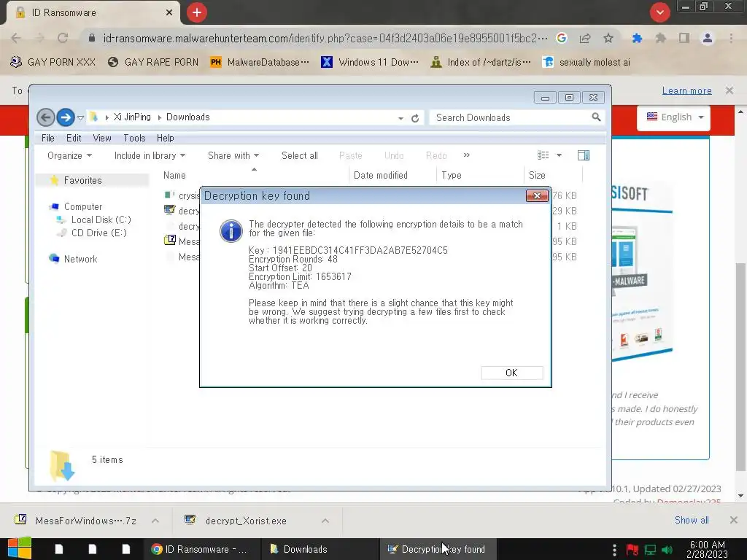Select the Mesa 7z archive icon
This screenshot has width=747, height=560.
tap(169, 241)
